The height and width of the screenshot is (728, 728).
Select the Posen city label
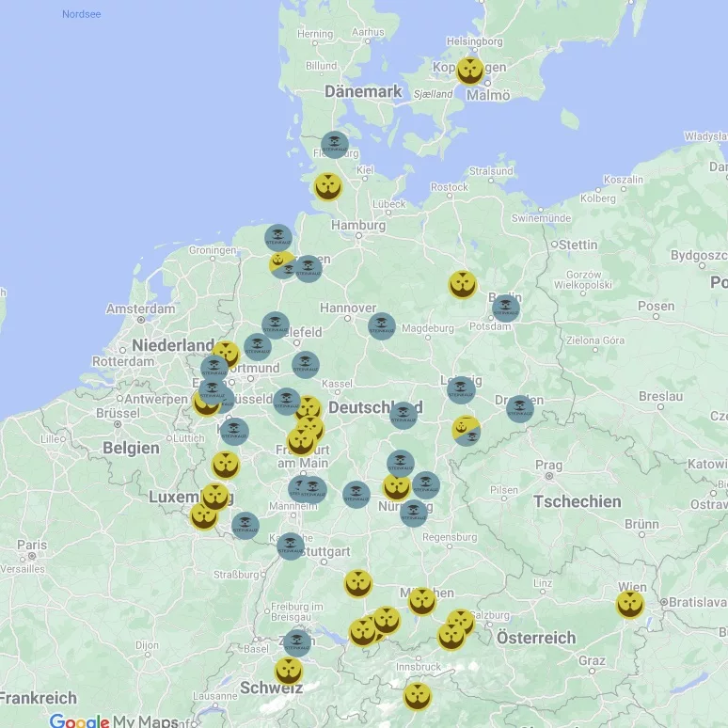tap(656, 306)
